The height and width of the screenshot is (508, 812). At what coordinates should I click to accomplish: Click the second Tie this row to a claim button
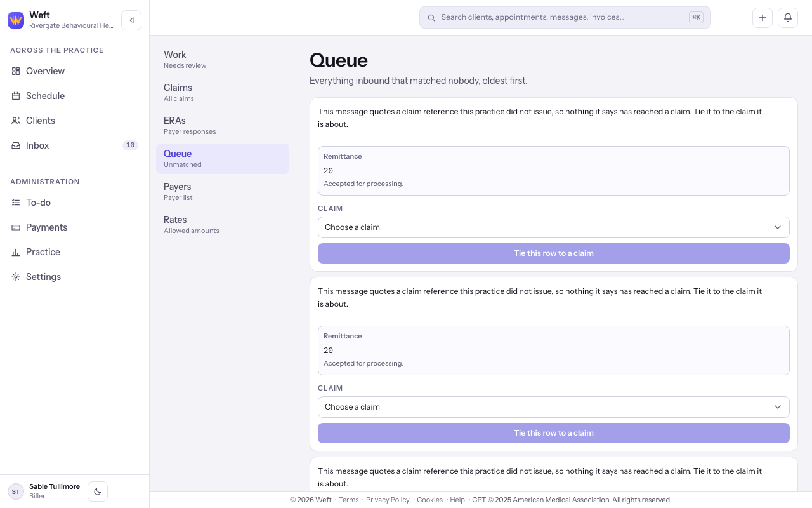click(554, 433)
